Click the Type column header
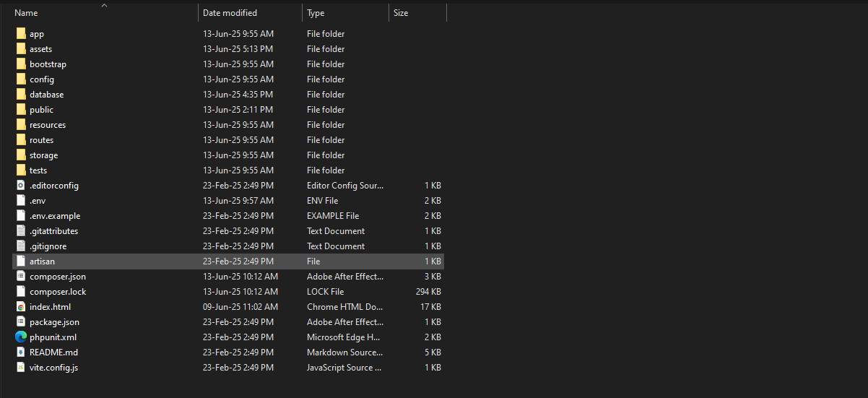The width and height of the screenshot is (868, 398). pos(316,13)
